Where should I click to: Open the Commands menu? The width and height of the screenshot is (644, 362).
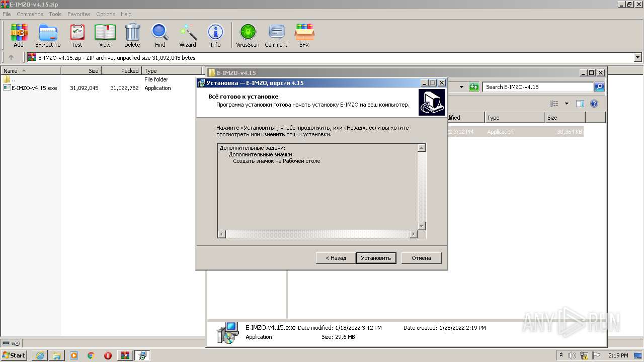pos(30,14)
